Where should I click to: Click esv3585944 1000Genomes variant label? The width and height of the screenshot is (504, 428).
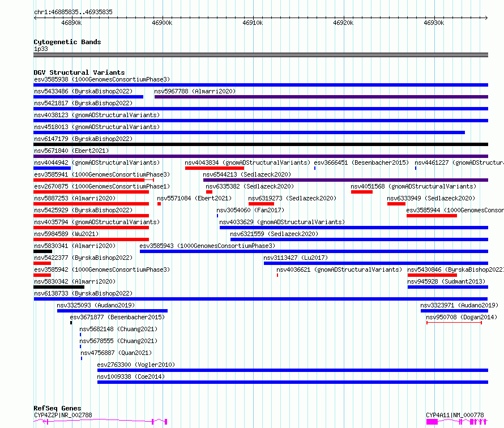455,210
